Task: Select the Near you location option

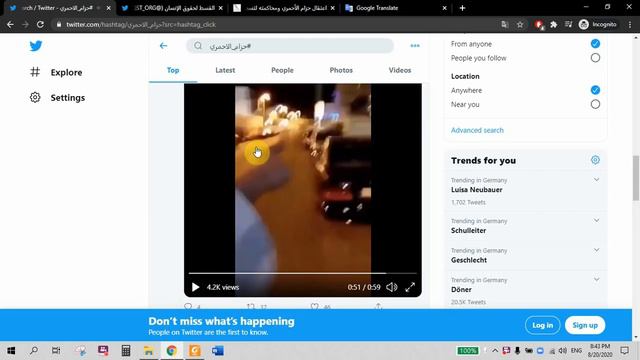Action: [x=595, y=104]
